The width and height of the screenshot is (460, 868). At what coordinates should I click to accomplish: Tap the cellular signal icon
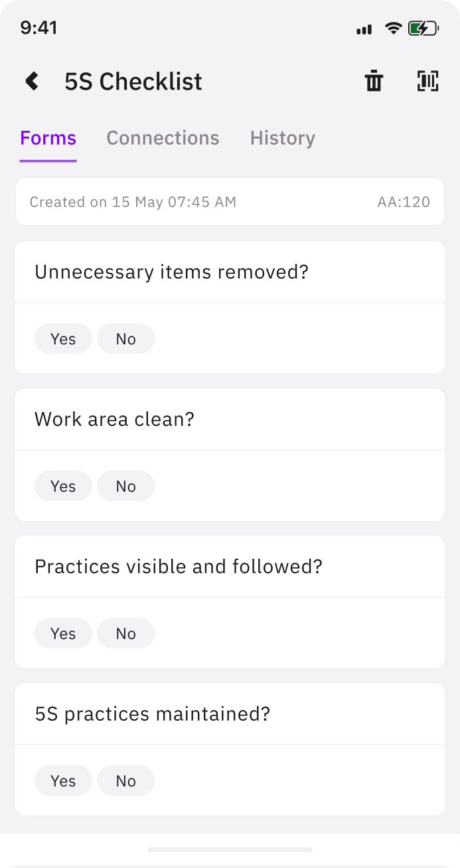tap(364, 28)
